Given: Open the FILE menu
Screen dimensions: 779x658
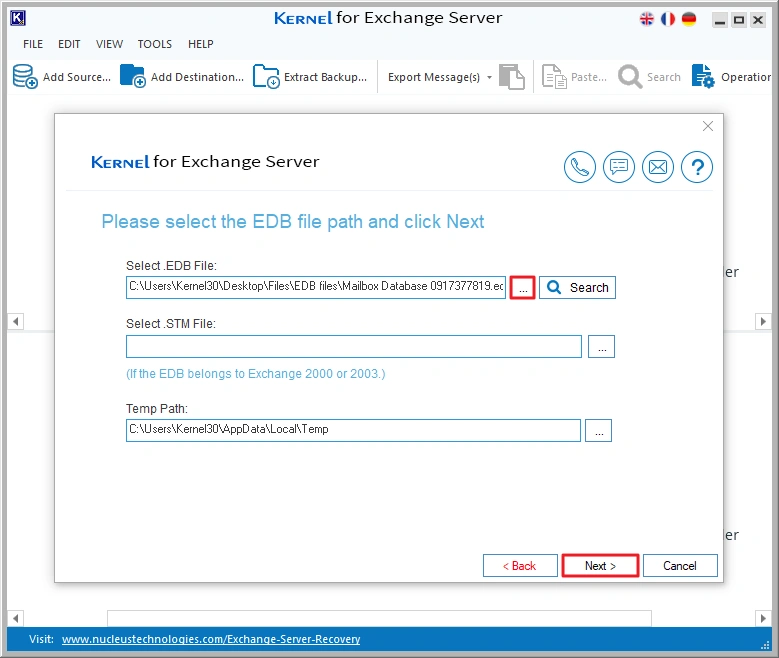Looking at the screenshot, I should coord(33,44).
